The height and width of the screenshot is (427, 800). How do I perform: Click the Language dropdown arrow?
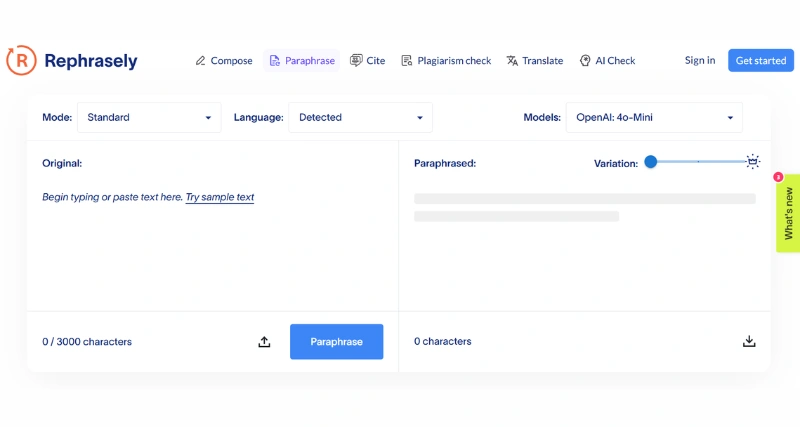[x=420, y=118]
